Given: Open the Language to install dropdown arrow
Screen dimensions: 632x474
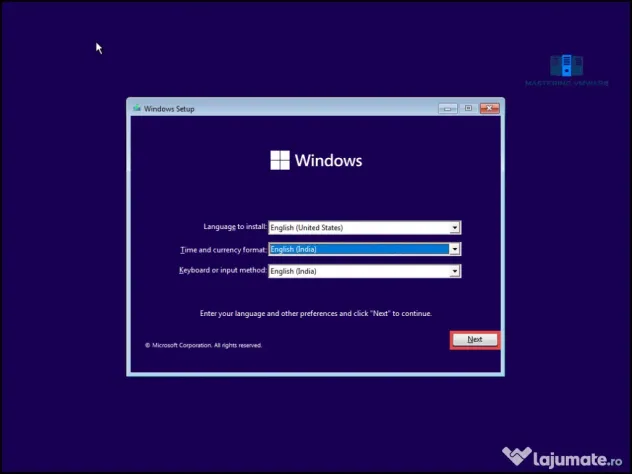Looking at the screenshot, I should coord(455,228).
